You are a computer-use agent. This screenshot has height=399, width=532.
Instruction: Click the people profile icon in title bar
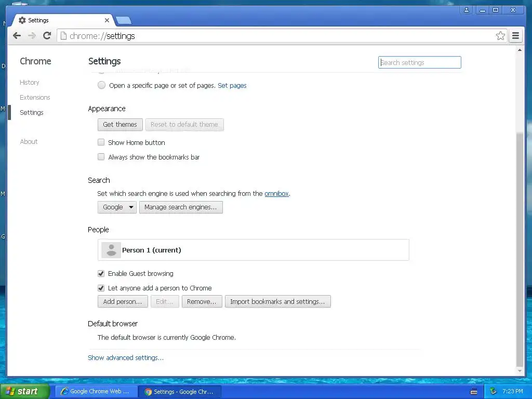tap(467, 10)
